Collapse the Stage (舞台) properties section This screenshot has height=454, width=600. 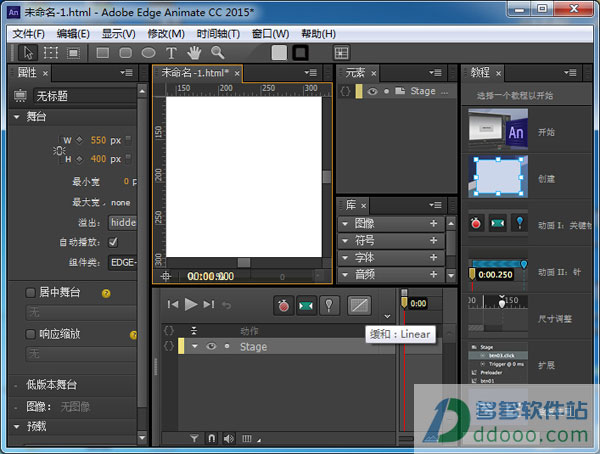[x=16, y=117]
